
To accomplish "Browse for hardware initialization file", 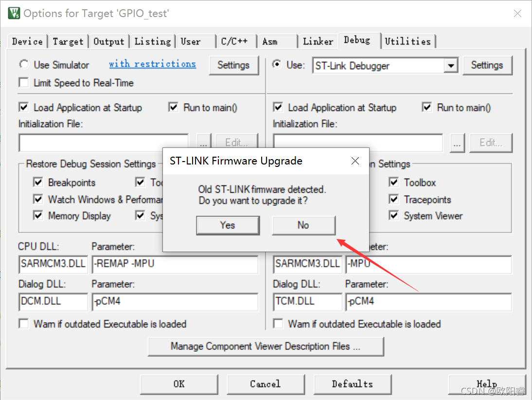I will pyautogui.click(x=458, y=143).
